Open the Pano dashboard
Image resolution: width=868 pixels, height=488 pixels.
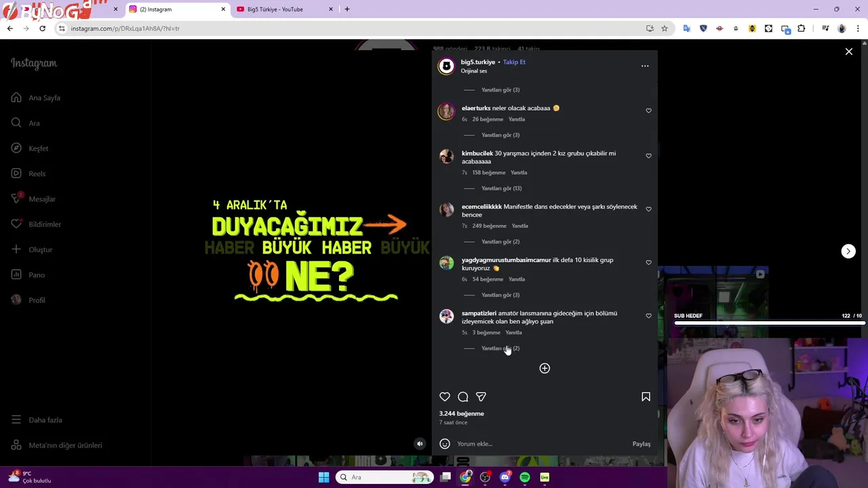28,274
